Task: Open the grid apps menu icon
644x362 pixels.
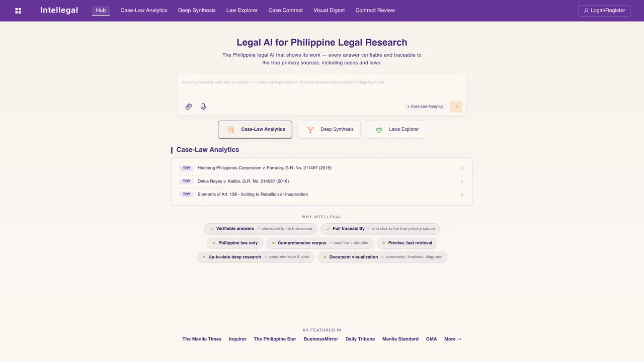Action: point(18,11)
